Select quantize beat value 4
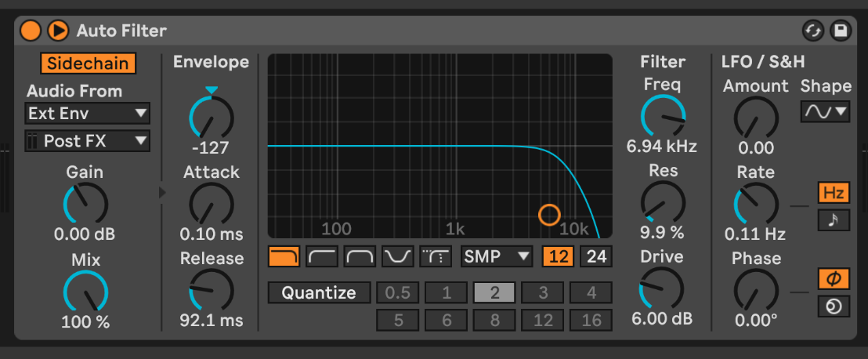868x359 pixels. coord(591,292)
